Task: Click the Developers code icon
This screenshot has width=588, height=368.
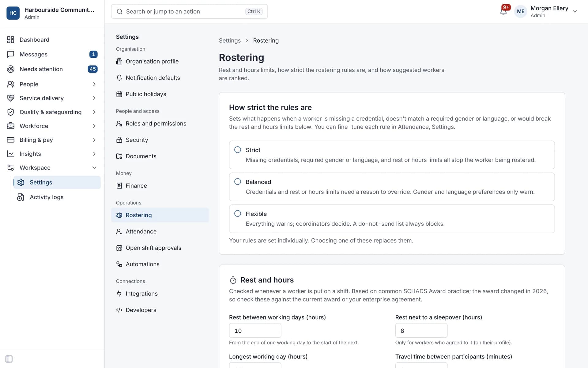Action: pos(119,310)
